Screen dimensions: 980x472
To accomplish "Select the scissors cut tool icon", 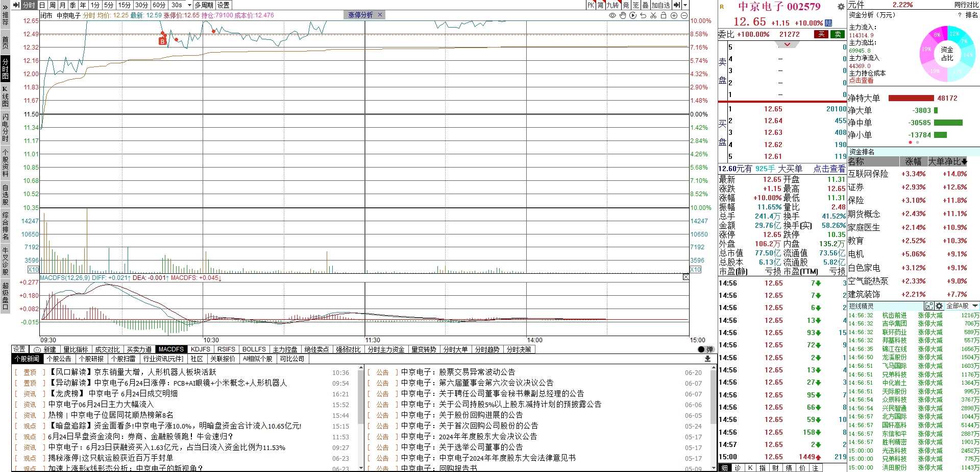I will 653,15.
